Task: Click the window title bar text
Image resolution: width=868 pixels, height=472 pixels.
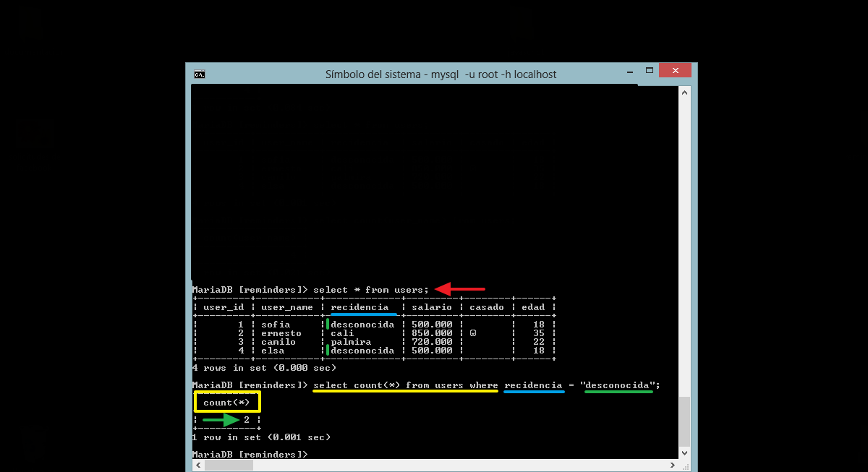Action: coord(441,74)
